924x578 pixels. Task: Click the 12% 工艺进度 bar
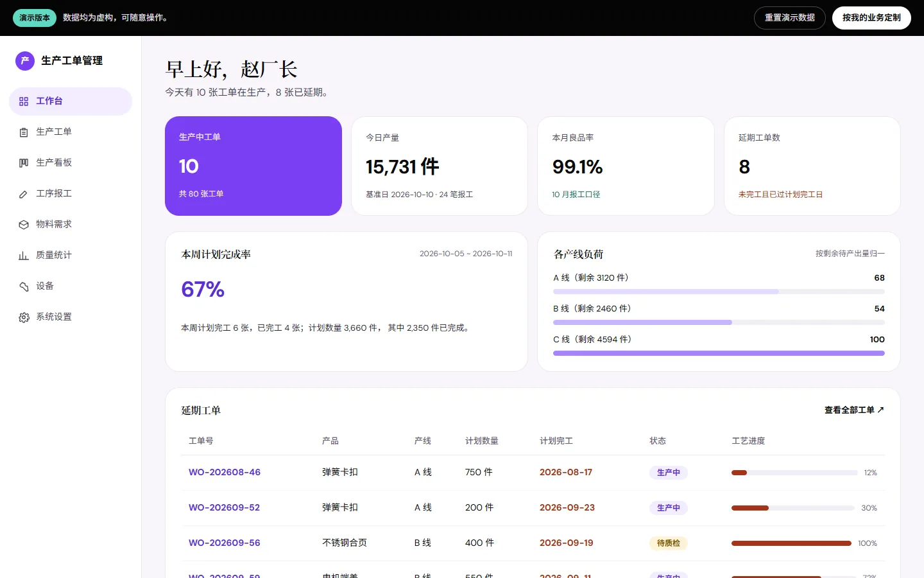(794, 473)
